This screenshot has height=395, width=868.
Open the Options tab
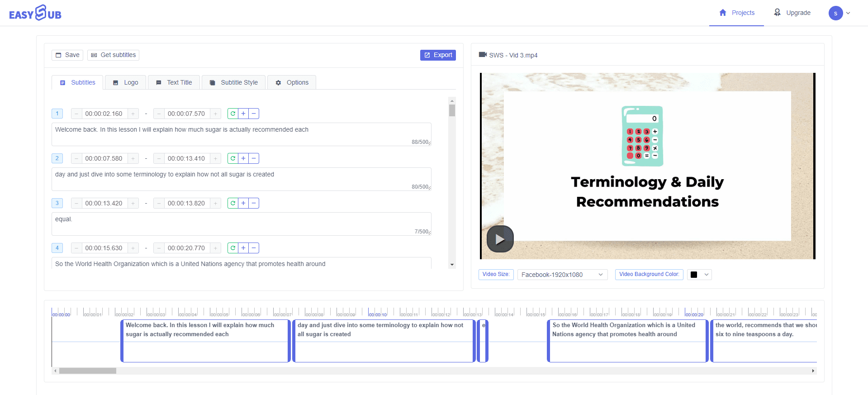pyautogui.click(x=292, y=82)
